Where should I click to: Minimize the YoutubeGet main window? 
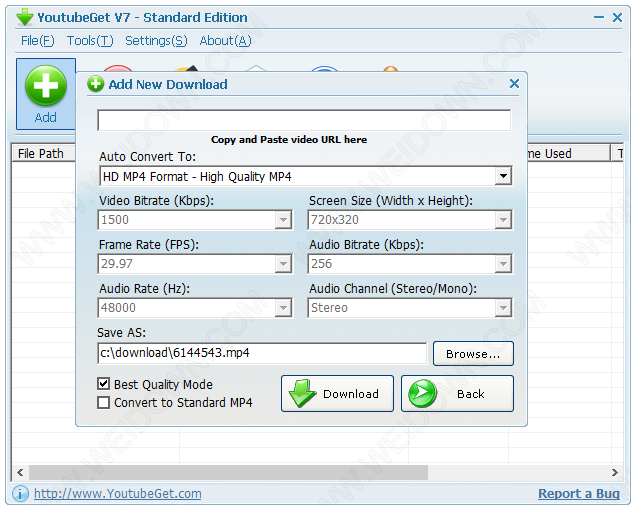pos(599,17)
